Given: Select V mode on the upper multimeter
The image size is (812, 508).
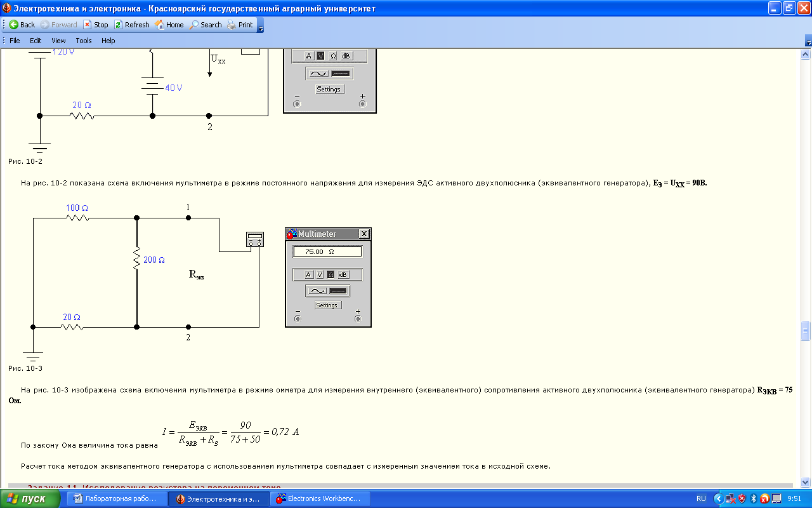Looking at the screenshot, I should coord(320,56).
